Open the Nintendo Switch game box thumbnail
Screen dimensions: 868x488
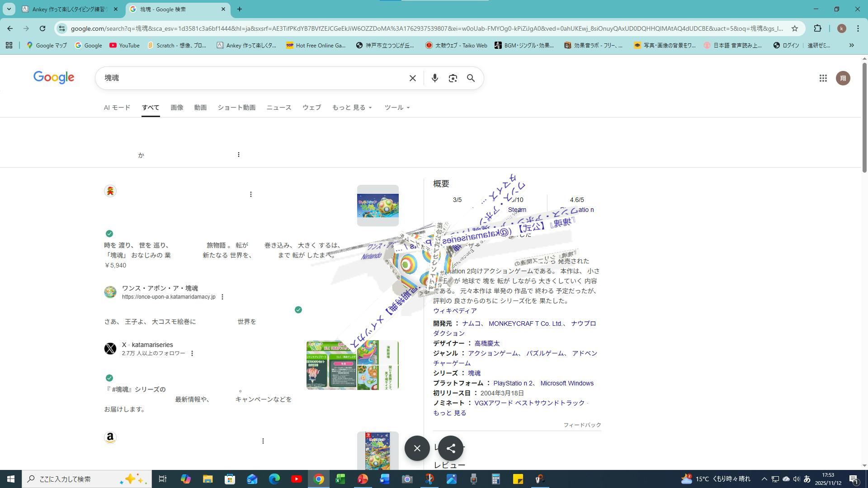point(377,450)
